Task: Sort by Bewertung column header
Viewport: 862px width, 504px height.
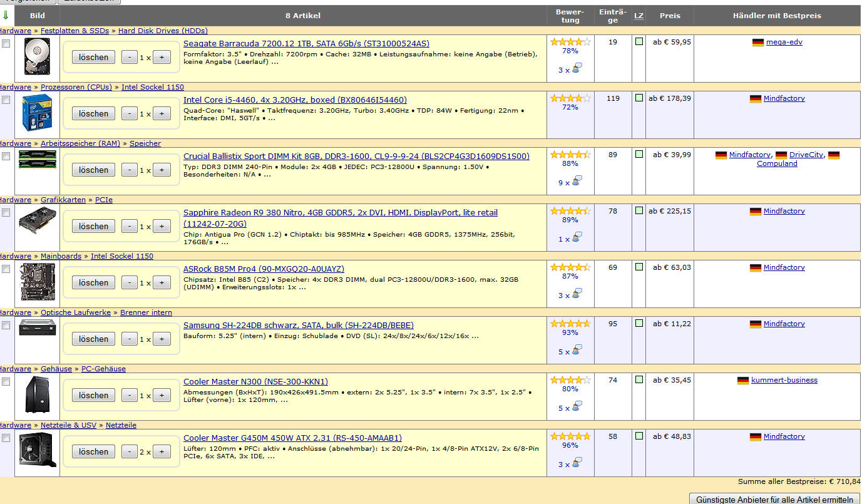Action: (570, 16)
